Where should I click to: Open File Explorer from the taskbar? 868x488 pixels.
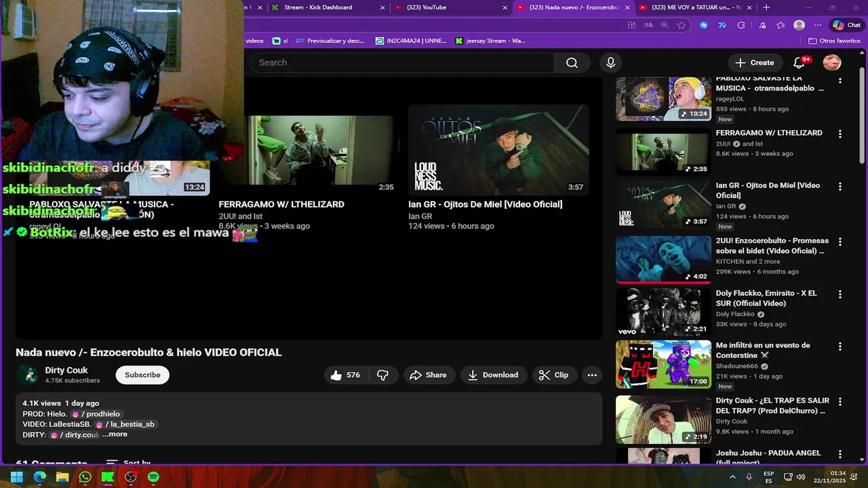point(62,477)
